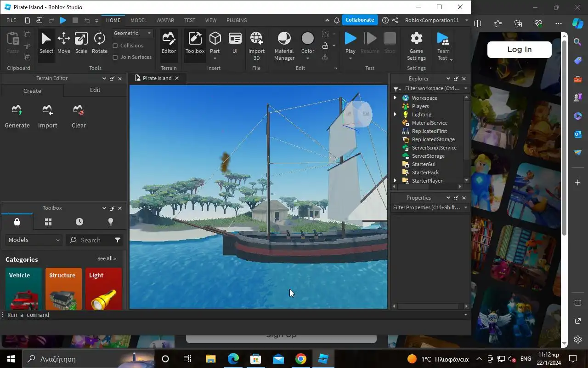588x368 pixels.
Task: Open the Vehicle category card
Action: coord(24,289)
